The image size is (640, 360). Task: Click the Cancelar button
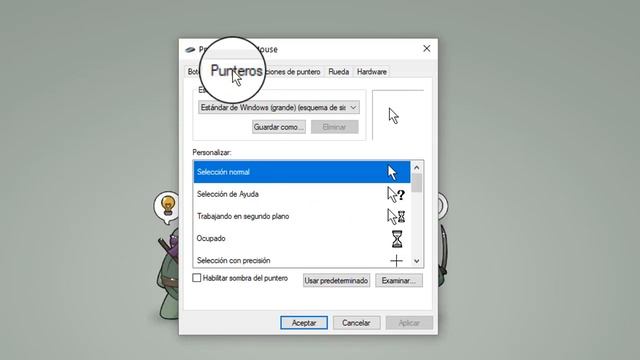point(356,322)
